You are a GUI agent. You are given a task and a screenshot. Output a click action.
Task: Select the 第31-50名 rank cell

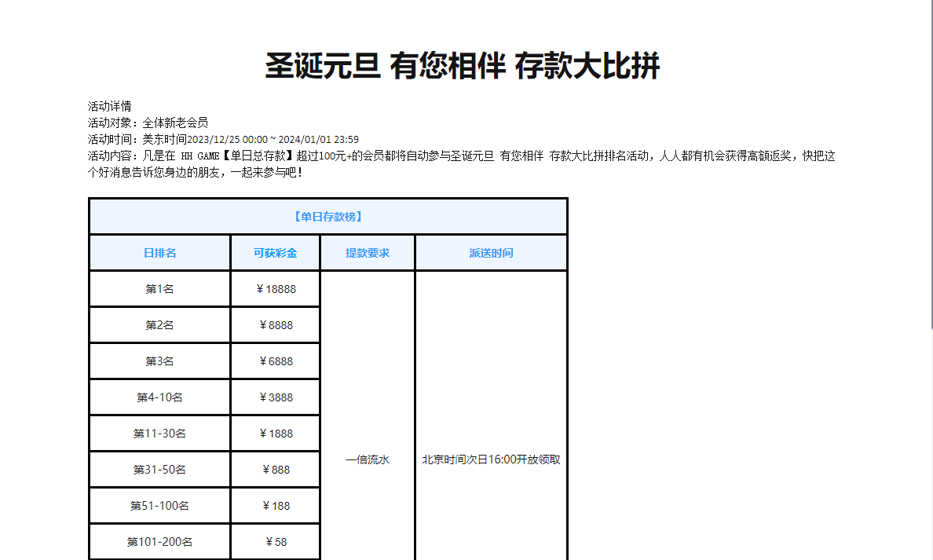pyautogui.click(x=159, y=470)
